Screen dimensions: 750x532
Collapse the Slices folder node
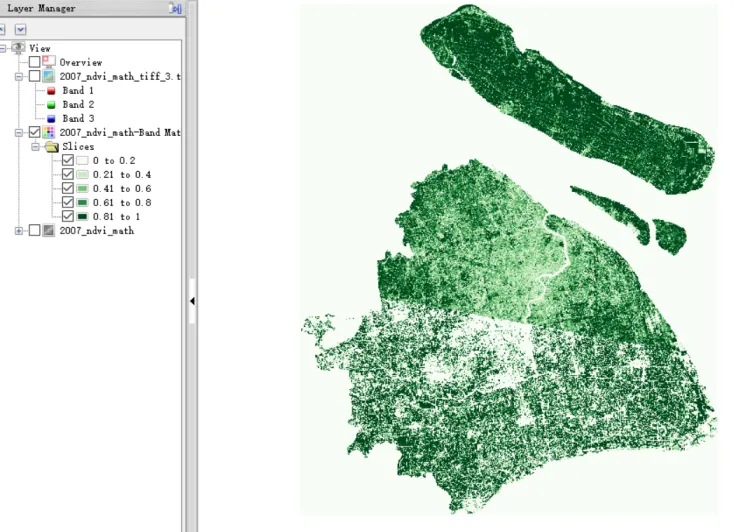(35, 146)
